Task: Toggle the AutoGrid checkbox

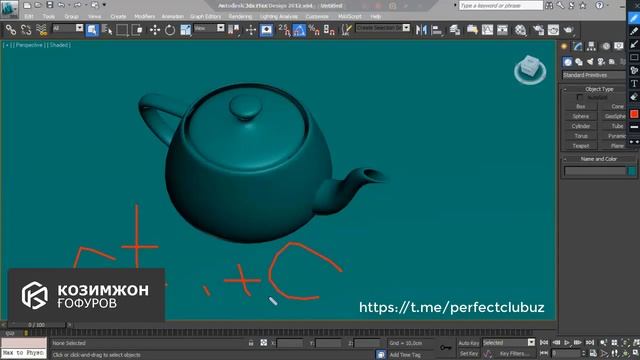Action: 580,98
